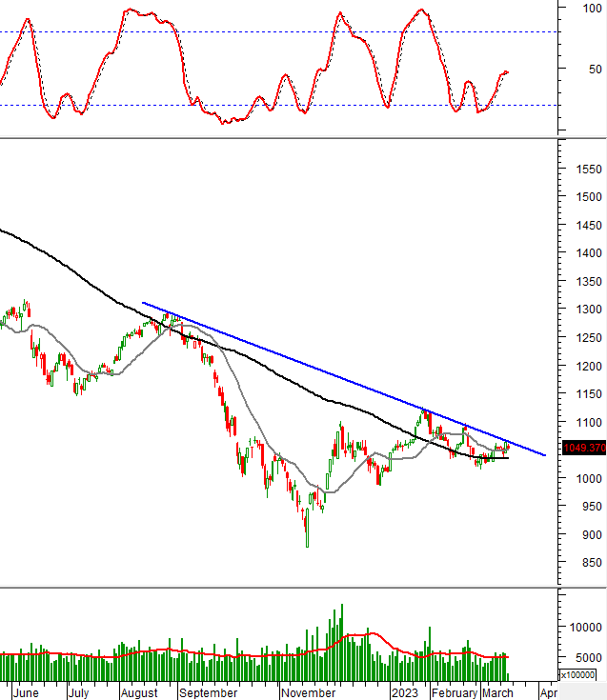Select the July label on time axis
Screen dimensions: 607x700
point(78,693)
